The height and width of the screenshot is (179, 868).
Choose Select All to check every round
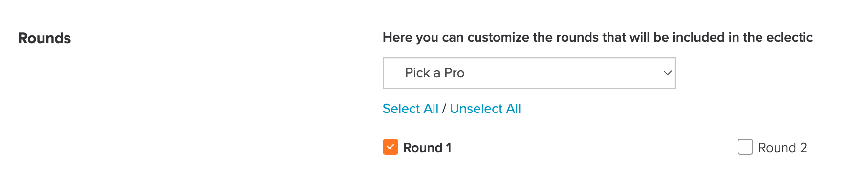(x=411, y=109)
